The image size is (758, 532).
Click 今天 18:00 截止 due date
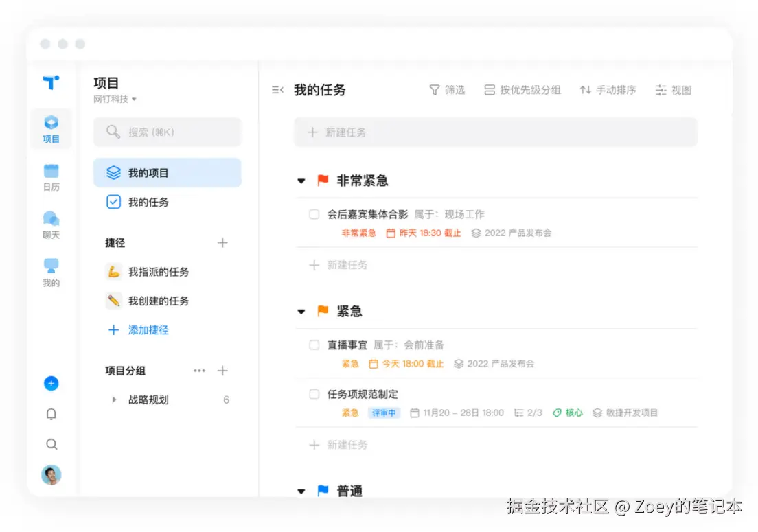point(406,364)
